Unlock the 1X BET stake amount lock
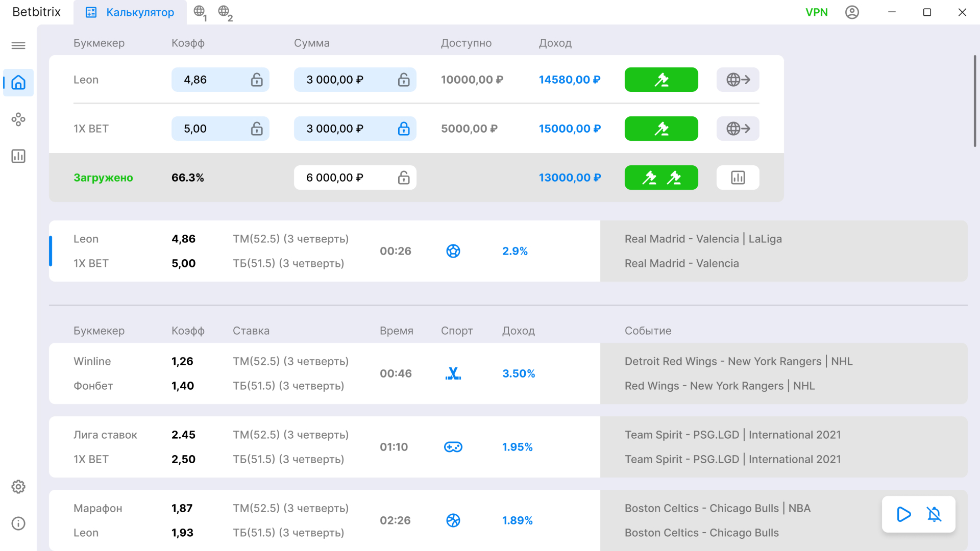This screenshot has width=980, height=551. point(404,129)
